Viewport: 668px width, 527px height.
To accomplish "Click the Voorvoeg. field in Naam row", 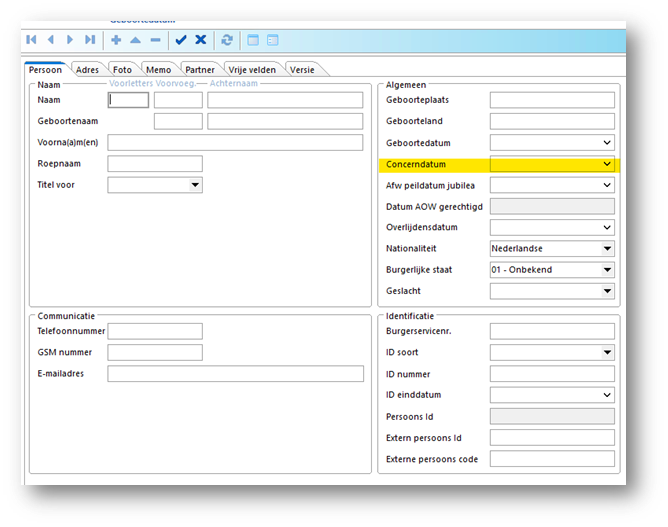I will [178, 100].
